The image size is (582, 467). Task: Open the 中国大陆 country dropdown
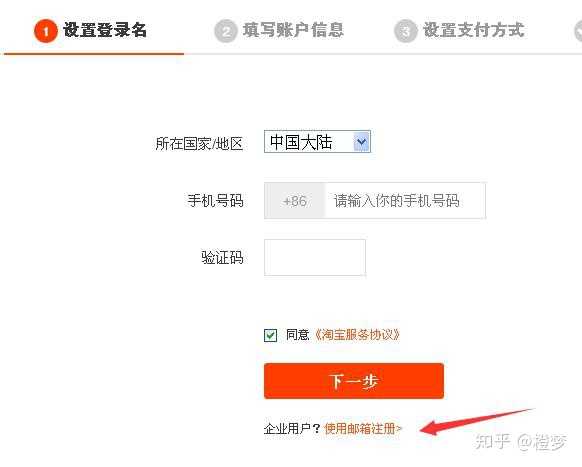pyautogui.click(x=317, y=141)
